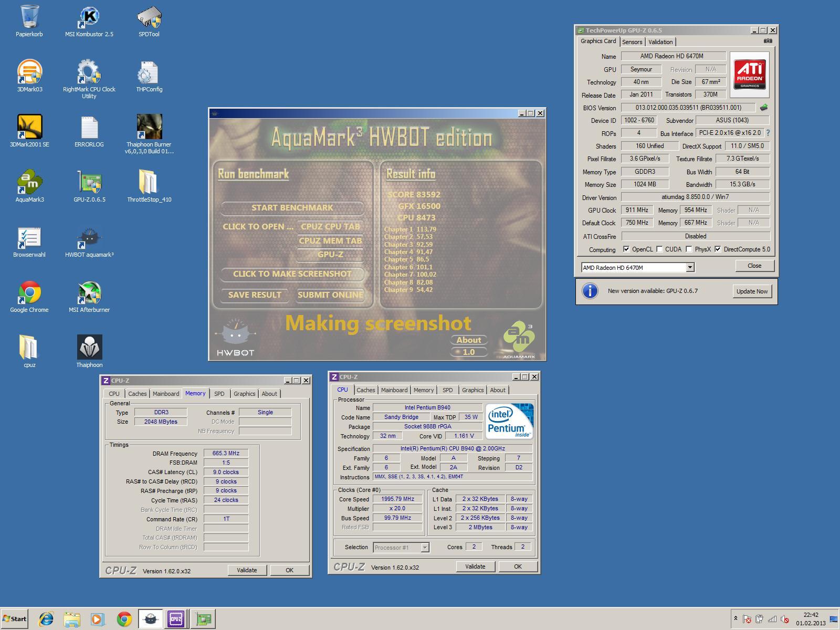
Task: Switch to Validation tab in GPU-Z
Action: click(x=660, y=42)
